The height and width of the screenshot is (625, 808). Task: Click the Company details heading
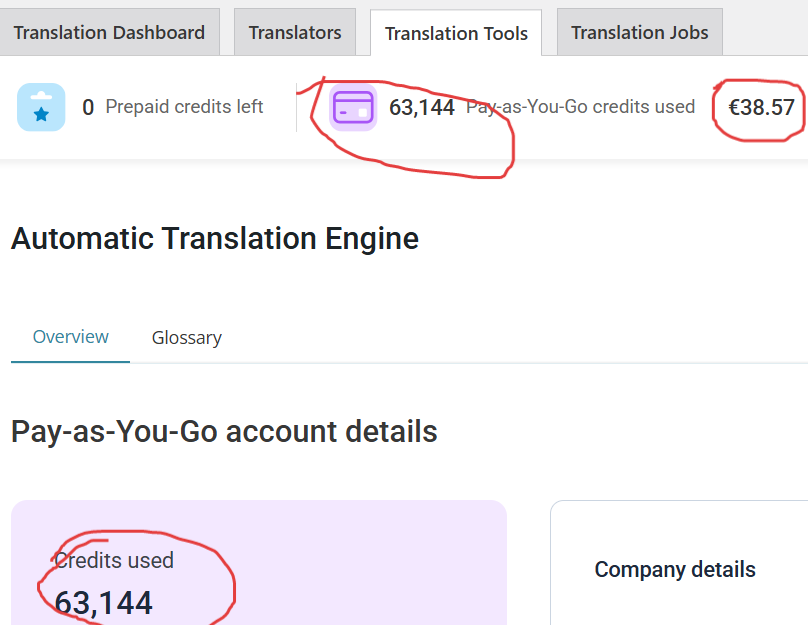click(675, 570)
